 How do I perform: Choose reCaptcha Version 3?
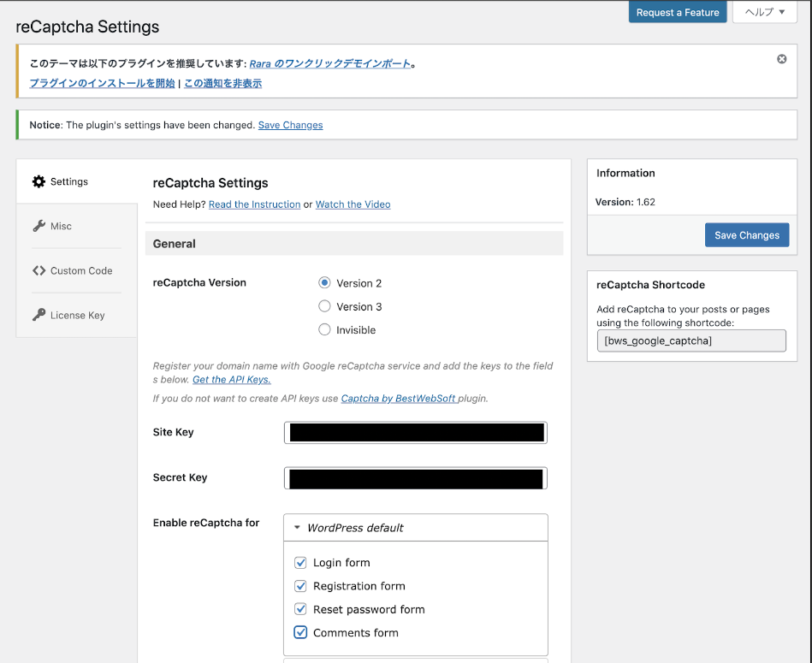[324, 306]
